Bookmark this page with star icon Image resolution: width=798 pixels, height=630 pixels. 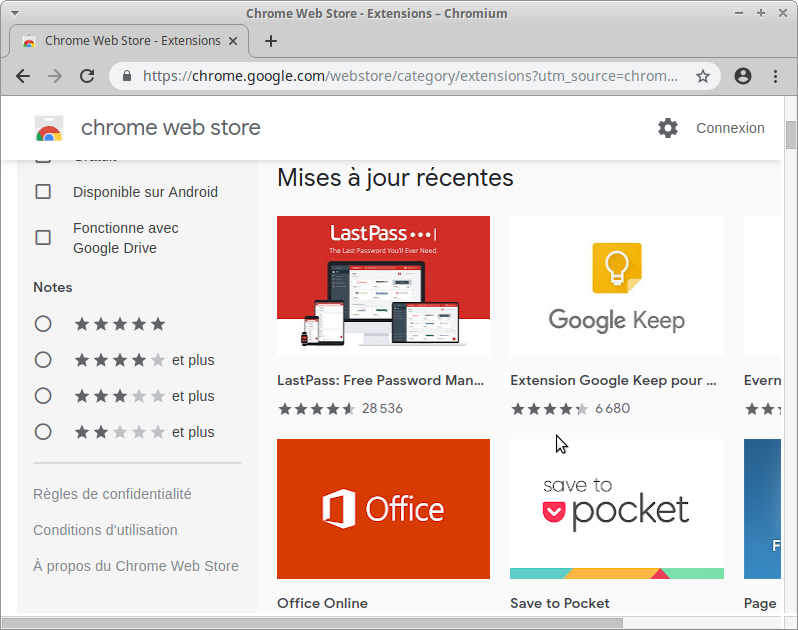[x=703, y=76]
